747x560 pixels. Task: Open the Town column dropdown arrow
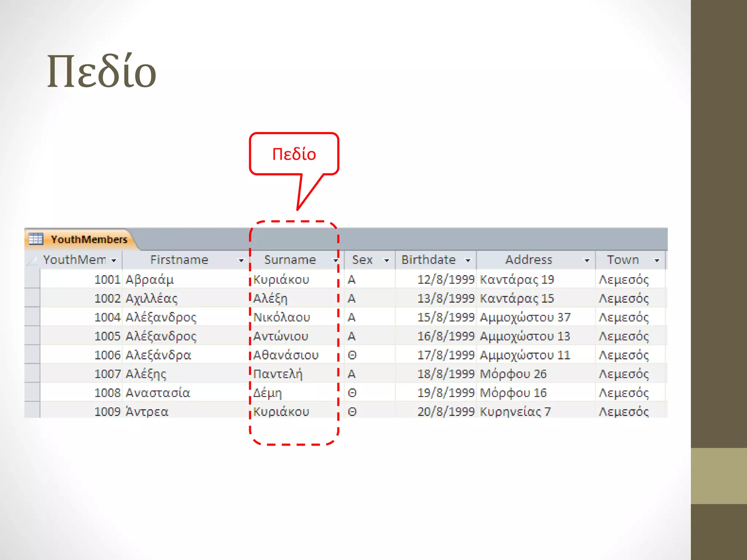pyautogui.click(x=657, y=260)
